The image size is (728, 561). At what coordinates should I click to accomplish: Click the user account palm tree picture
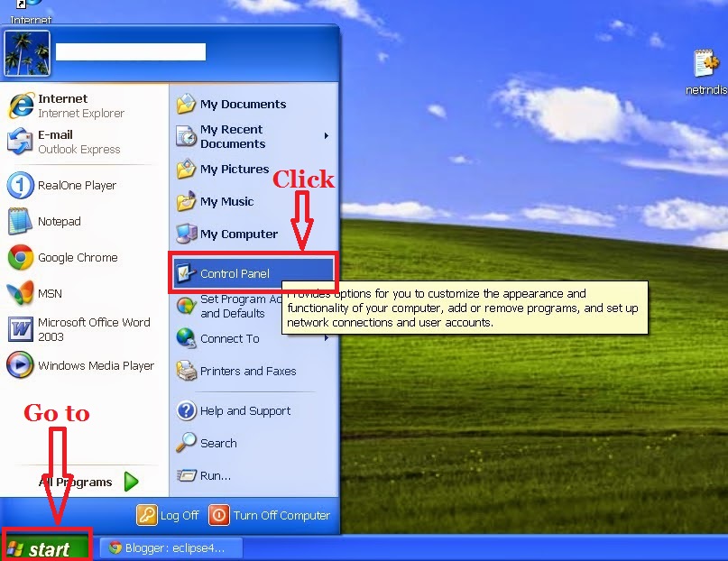27,53
